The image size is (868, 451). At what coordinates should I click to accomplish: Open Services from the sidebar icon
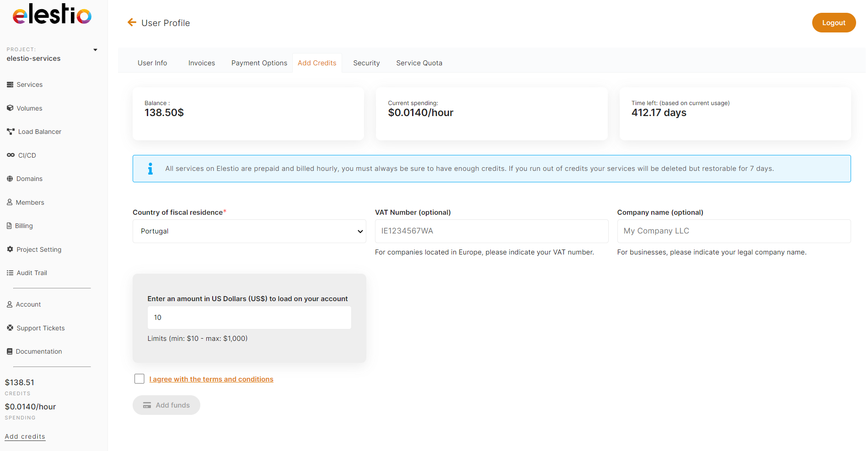(x=10, y=85)
